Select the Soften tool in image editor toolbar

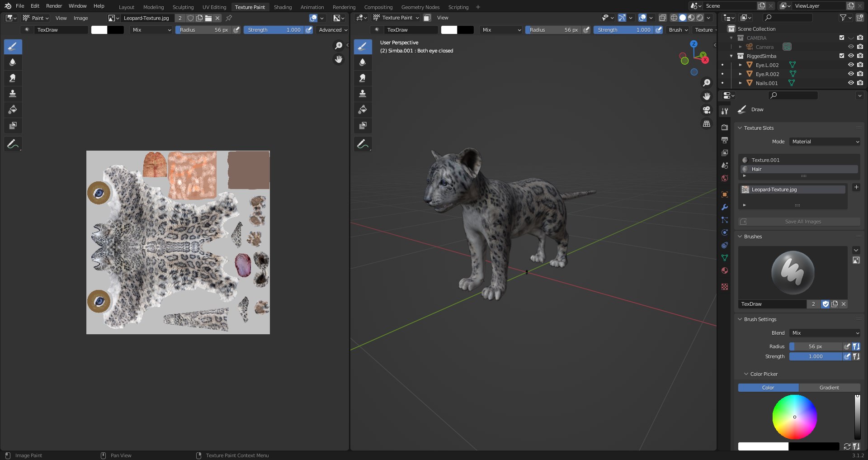(13, 62)
